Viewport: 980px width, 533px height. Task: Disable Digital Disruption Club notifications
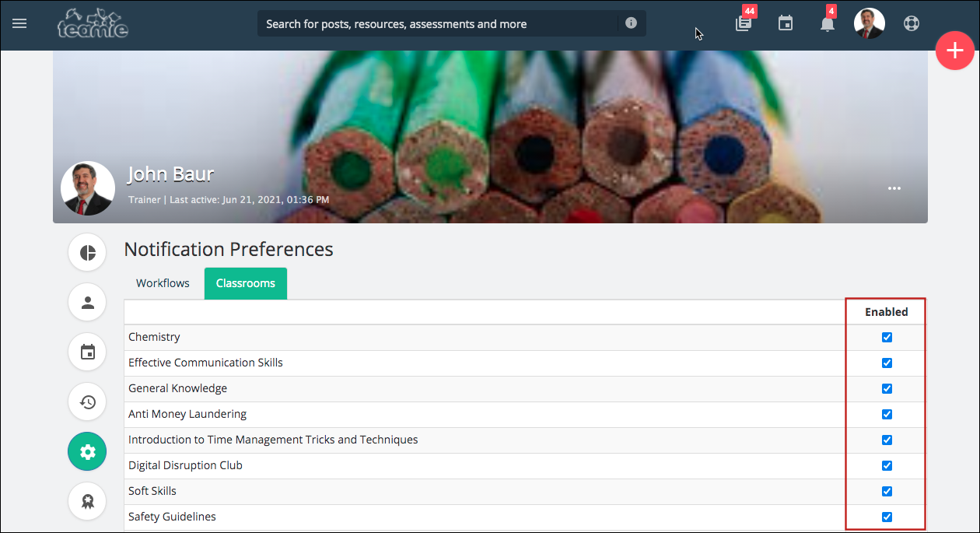pyautogui.click(x=887, y=466)
